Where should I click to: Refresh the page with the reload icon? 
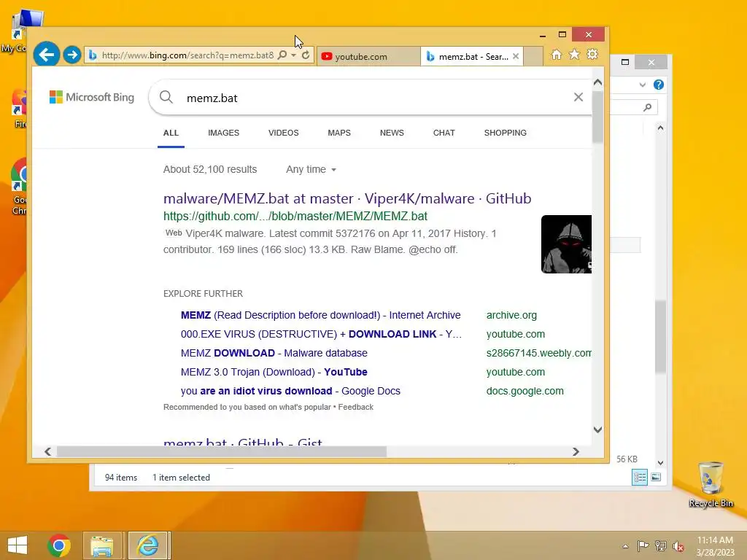click(306, 55)
